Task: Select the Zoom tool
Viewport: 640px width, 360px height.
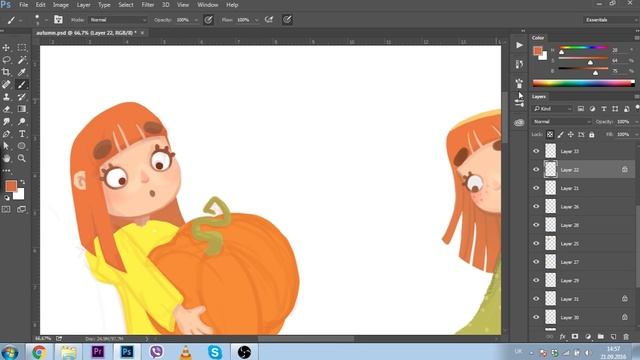Action: click(x=22, y=158)
